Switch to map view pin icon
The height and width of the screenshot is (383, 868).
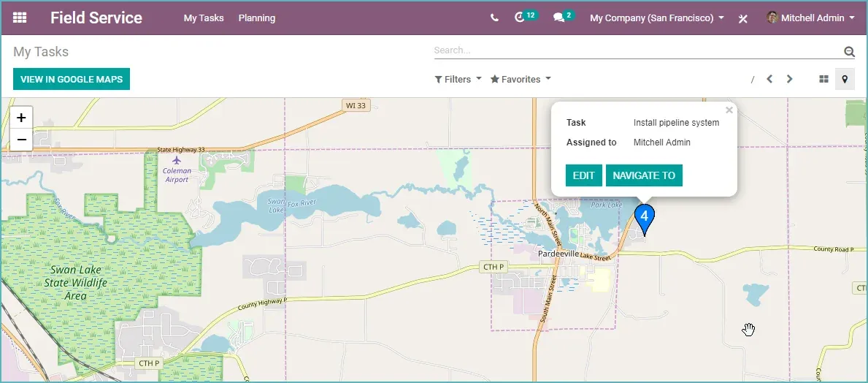click(845, 79)
